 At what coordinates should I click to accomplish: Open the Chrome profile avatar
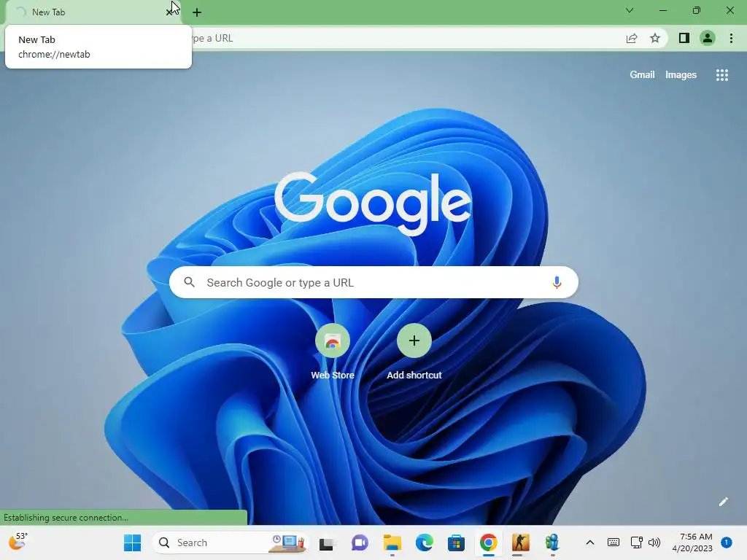click(x=708, y=38)
